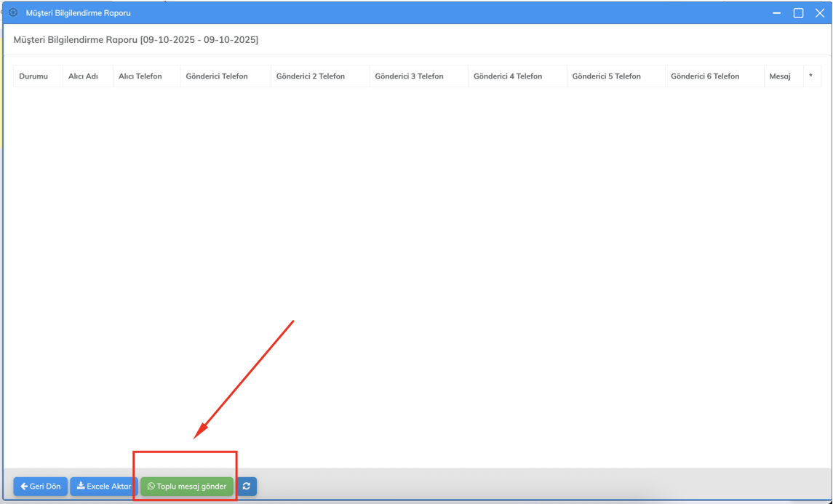Sort by the Durumu column header
The height and width of the screenshot is (504, 833).
[33, 76]
